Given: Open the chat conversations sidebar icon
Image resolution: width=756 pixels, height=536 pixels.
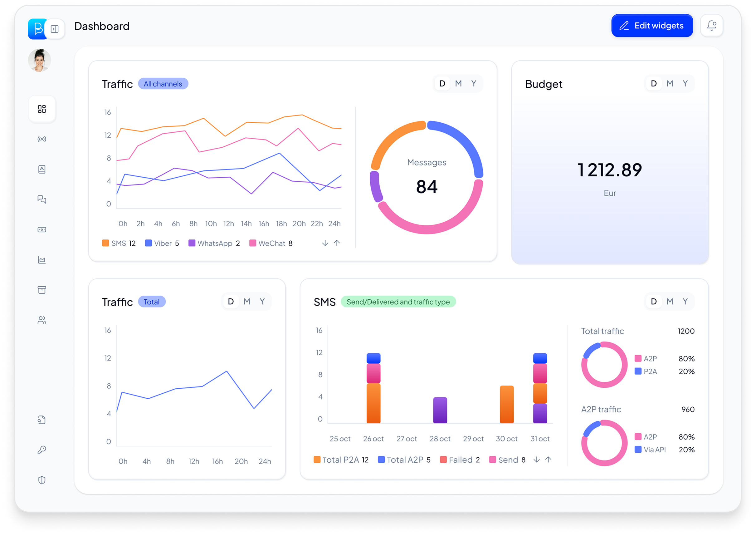Looking at the screenshot, I should 42,199.
